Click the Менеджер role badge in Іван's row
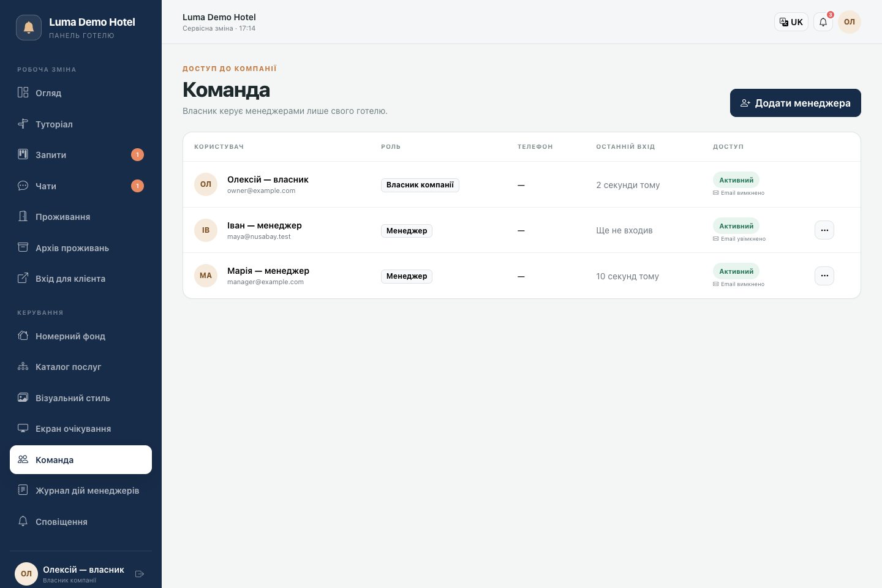 (407, 231)
